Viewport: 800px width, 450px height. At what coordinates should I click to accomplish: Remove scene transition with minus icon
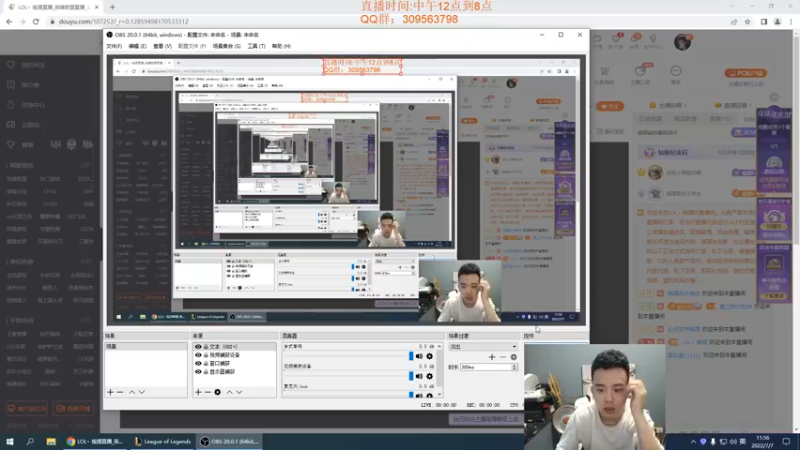coord(503,357)
